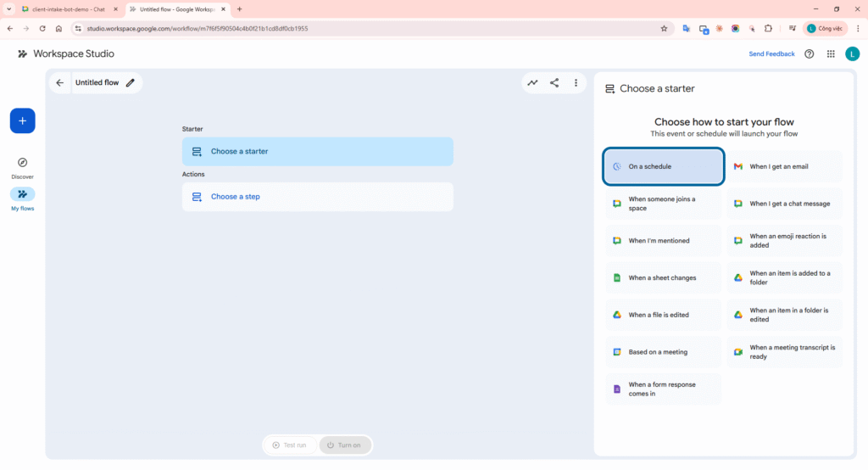This screenshot has width=868, height=470.
Task: Bookmark this page with star icon
Action: (x=664, y=28)
